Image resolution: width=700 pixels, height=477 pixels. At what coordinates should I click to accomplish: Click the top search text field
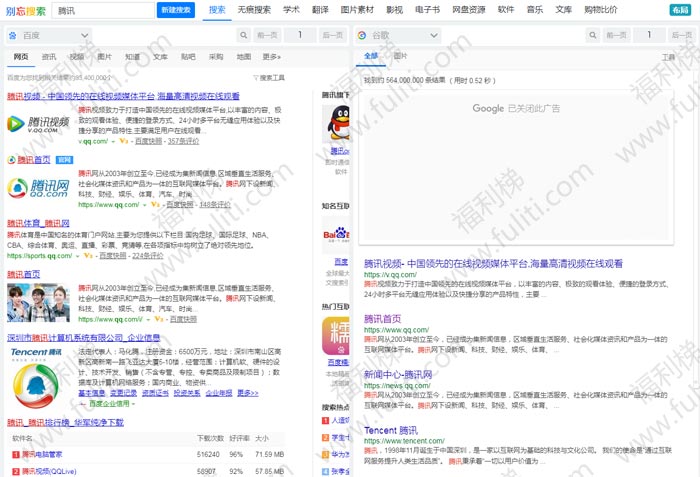pos(104,10)
